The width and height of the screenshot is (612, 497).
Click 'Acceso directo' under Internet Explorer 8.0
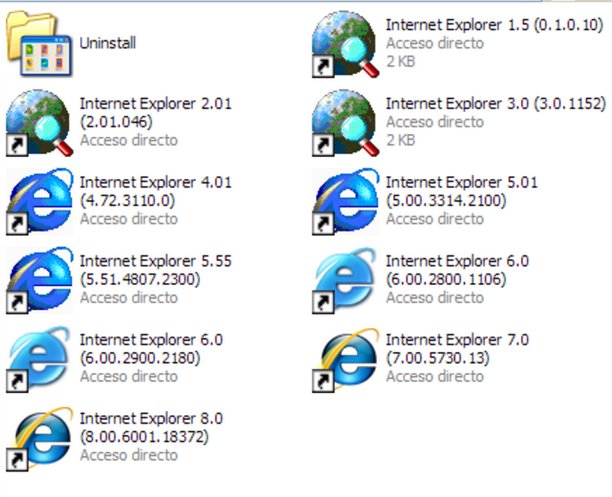coord(129,455)
